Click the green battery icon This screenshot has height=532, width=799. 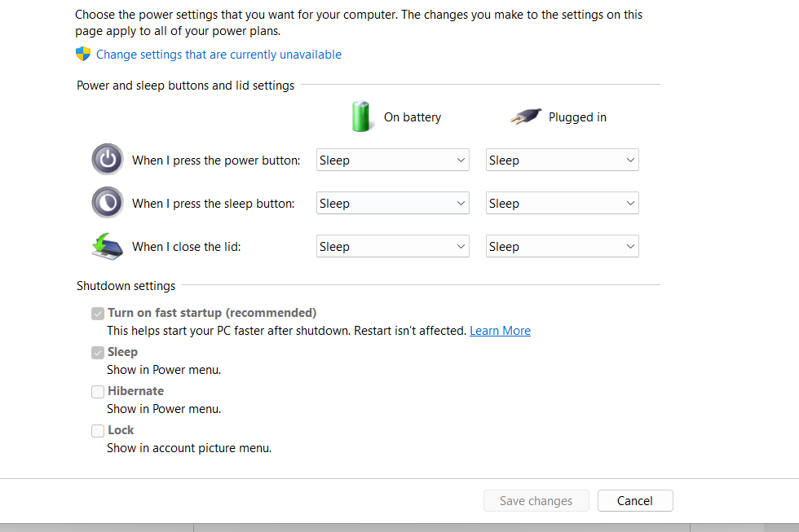[360, 117]
